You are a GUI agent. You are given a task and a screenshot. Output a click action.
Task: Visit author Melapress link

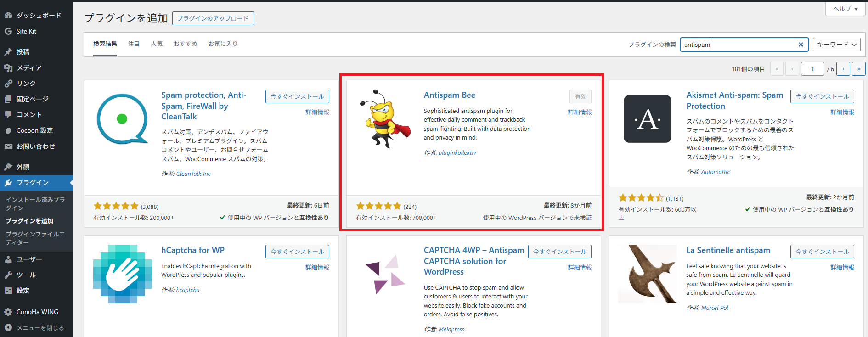point(451,329)
